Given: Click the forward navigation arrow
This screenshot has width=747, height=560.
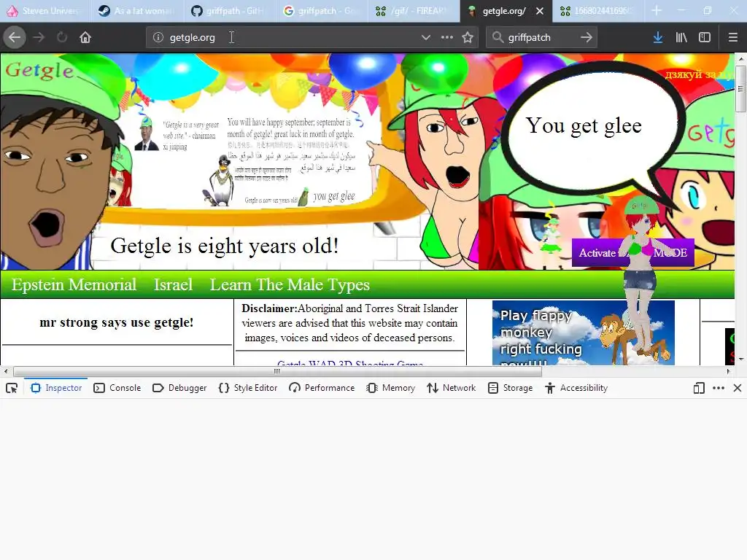Looking at the screenshot, I should click(x=39, y=37).
